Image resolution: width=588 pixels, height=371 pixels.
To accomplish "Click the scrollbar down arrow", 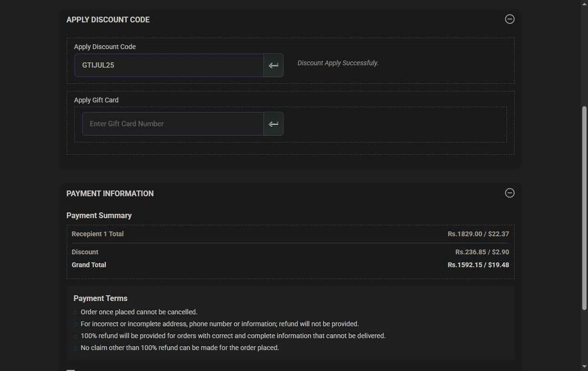I will pyautogui.click(x=584, y=367).
